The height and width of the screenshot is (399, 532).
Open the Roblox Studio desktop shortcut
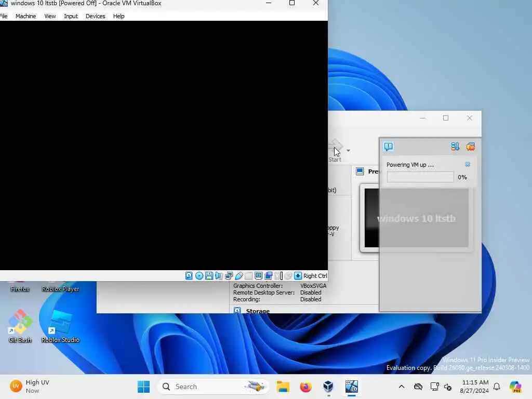[x=60, y=326]
